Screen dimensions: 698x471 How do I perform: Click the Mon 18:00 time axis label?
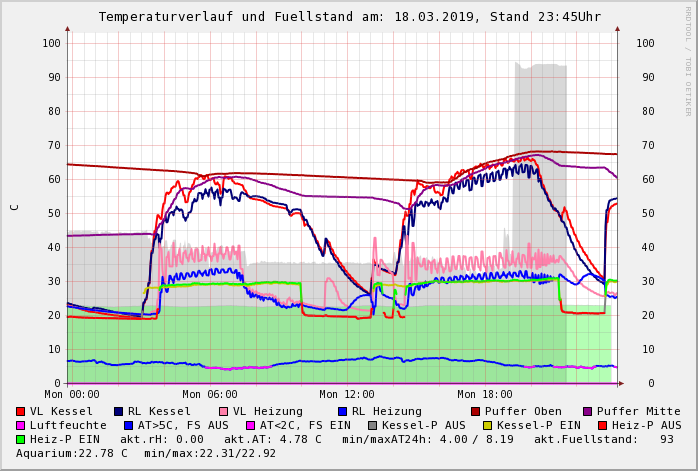click(485, 395)
